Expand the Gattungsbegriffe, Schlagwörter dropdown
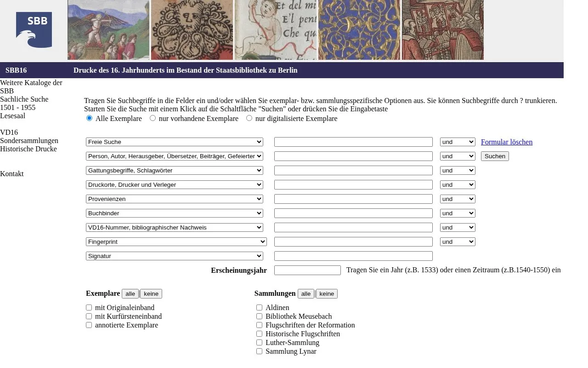Screen dimensions: 588x368 175,171
